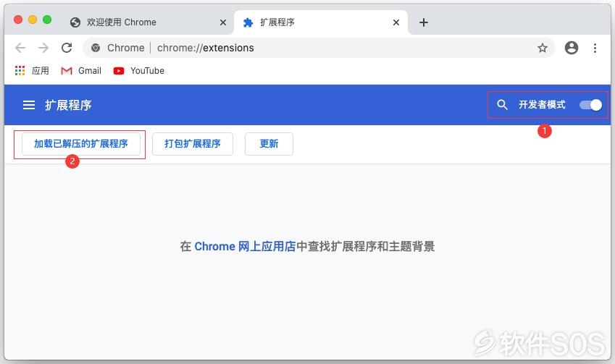Open the Apps (应用) grid shortcut

coord(32,70)
